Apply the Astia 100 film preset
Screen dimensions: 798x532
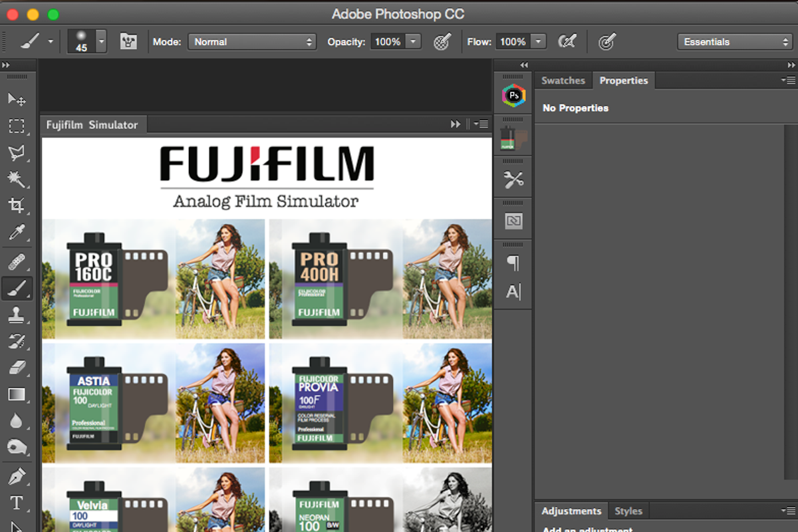154,403
